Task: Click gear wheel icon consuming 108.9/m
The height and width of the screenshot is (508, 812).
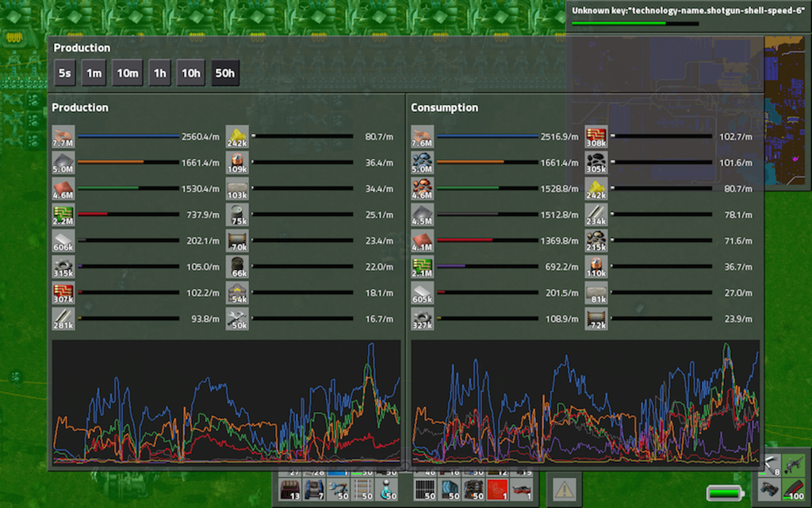Action: 423,318
